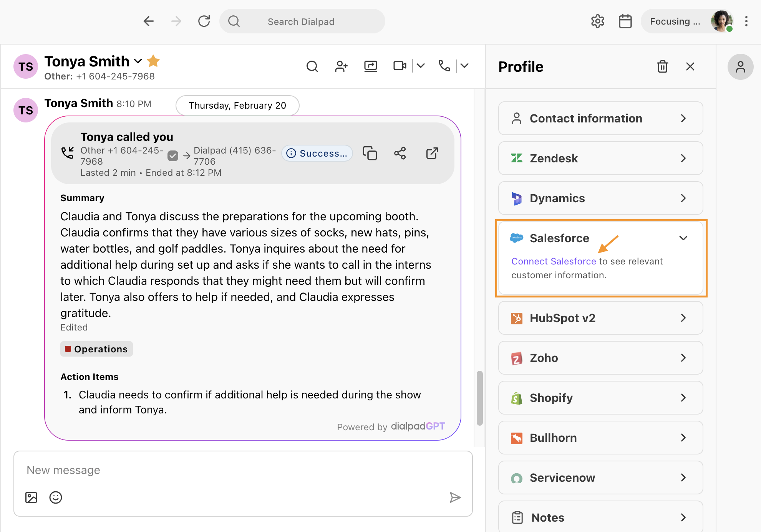The width and height of the screenshot is (761, 532).
Task: Click the Tonya Smith sender name at 8:10 PM
Action: point(79,103)
